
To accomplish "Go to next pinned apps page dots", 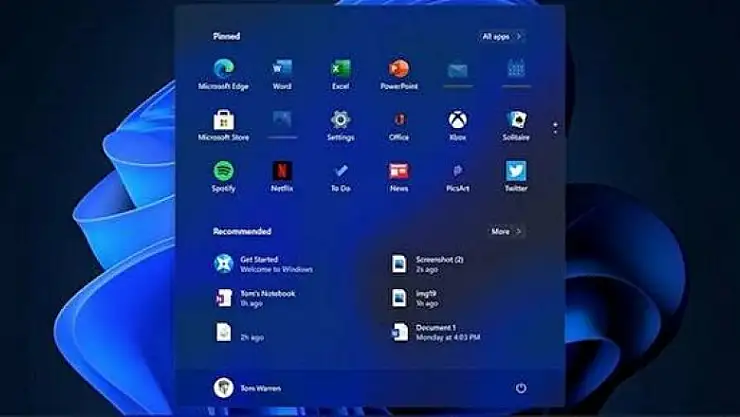I will (555, 128).
